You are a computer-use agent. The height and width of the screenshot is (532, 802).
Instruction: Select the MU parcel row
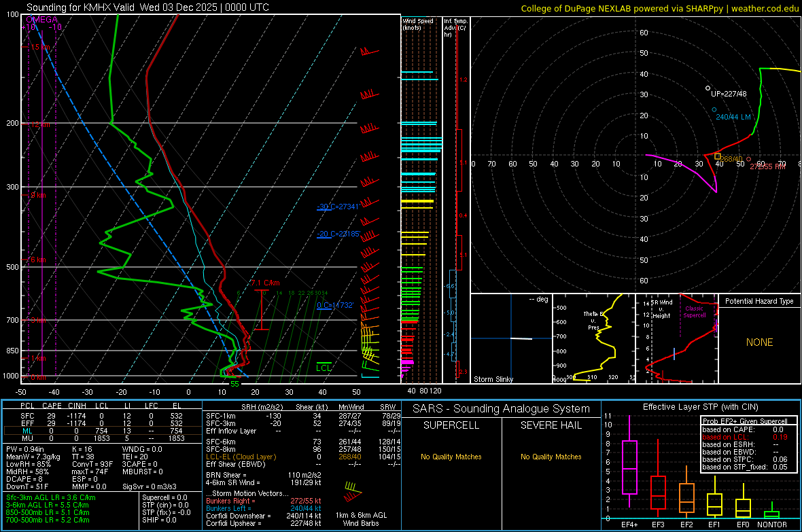pyautogui.click(x=102, y=438)
